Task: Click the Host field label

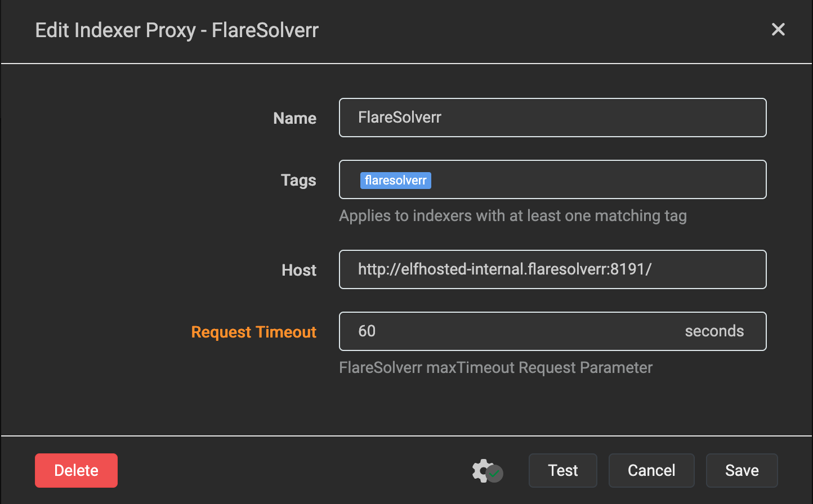Action: [299, 270]
